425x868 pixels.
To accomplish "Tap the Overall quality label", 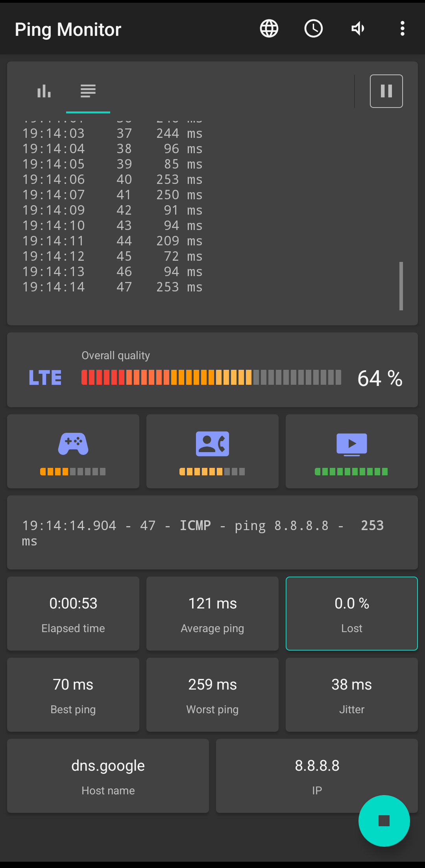I will click(x=116, y=356).
